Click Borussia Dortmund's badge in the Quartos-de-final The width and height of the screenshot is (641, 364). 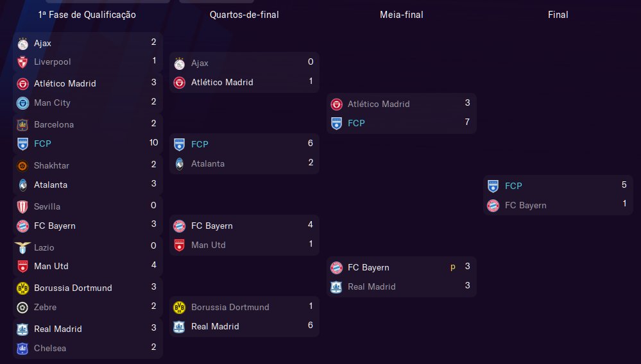coord(180,308)
